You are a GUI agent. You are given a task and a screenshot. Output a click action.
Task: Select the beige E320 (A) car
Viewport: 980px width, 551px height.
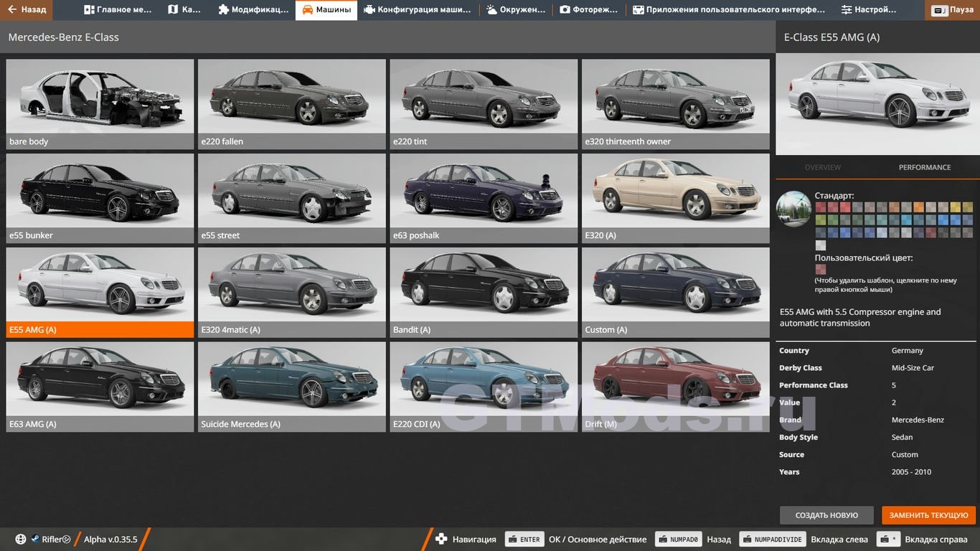676,198
